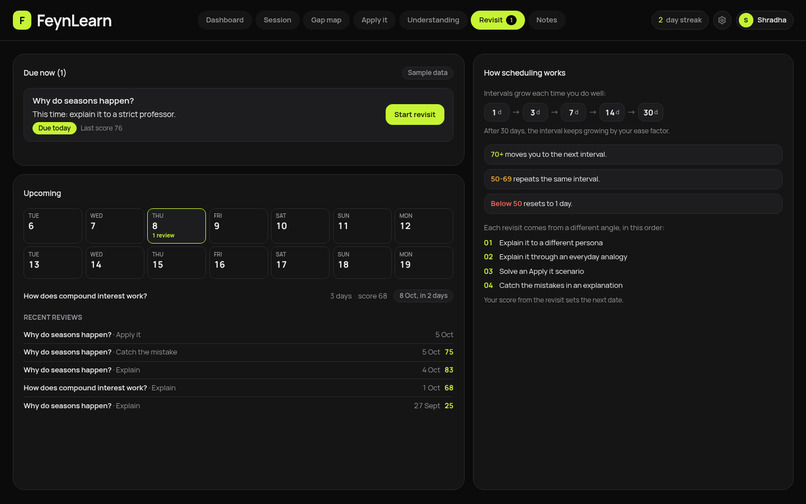806x504 pixels.
Task: Click the S avatar icon beside Shradha
Action: tap(745, 20)
